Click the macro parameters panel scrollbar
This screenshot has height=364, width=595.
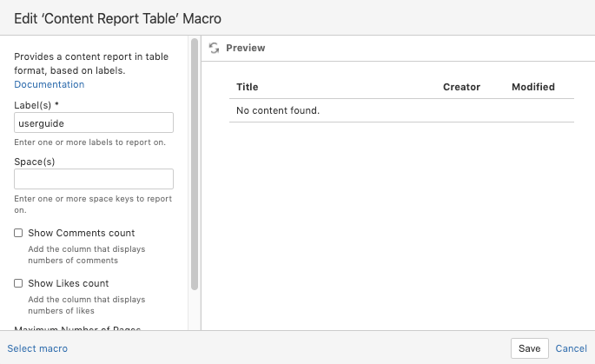pyautogui.click(x=195, y=165)
